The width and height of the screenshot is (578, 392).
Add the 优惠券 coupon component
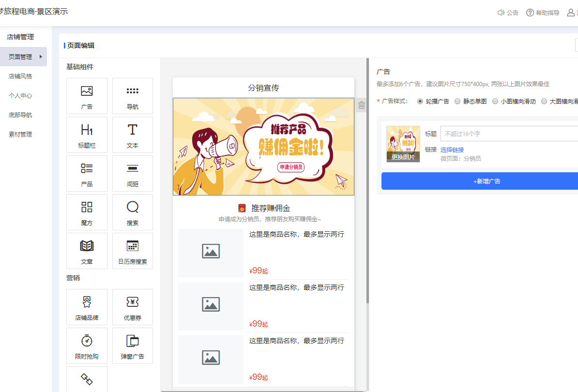pos(132,307)
